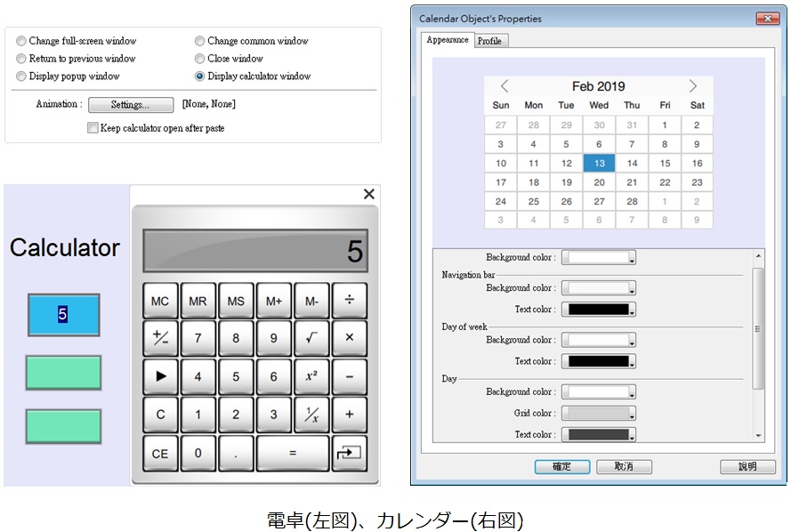Click the blue numeric input field showing 5

tap(63, 314)
